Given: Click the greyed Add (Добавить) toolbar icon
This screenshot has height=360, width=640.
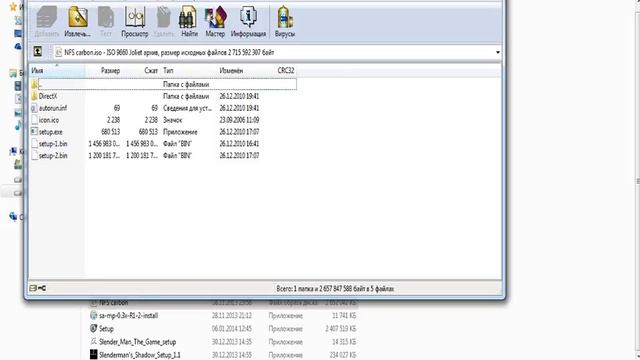Looking at the screenshot, I should [x=47, y=22].
